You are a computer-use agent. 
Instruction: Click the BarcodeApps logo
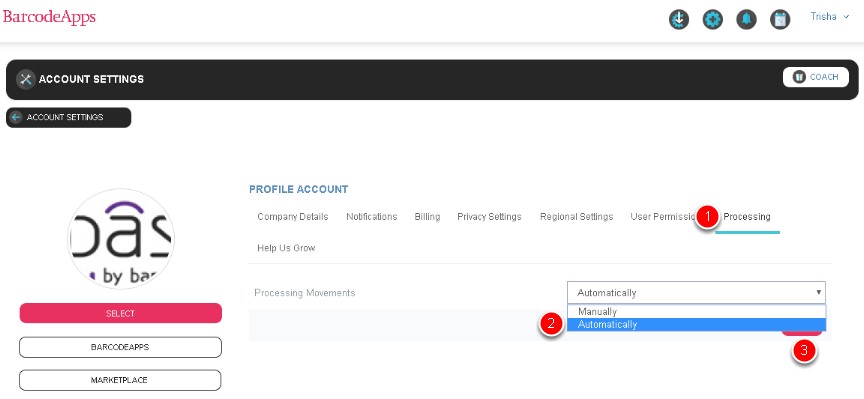49,17
